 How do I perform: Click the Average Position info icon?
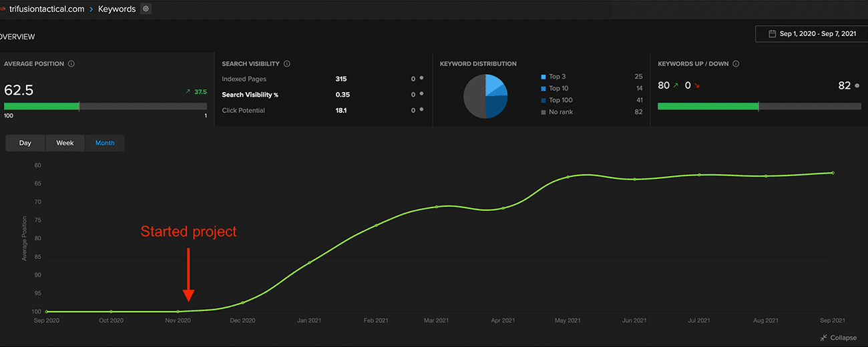pos(71,64)
